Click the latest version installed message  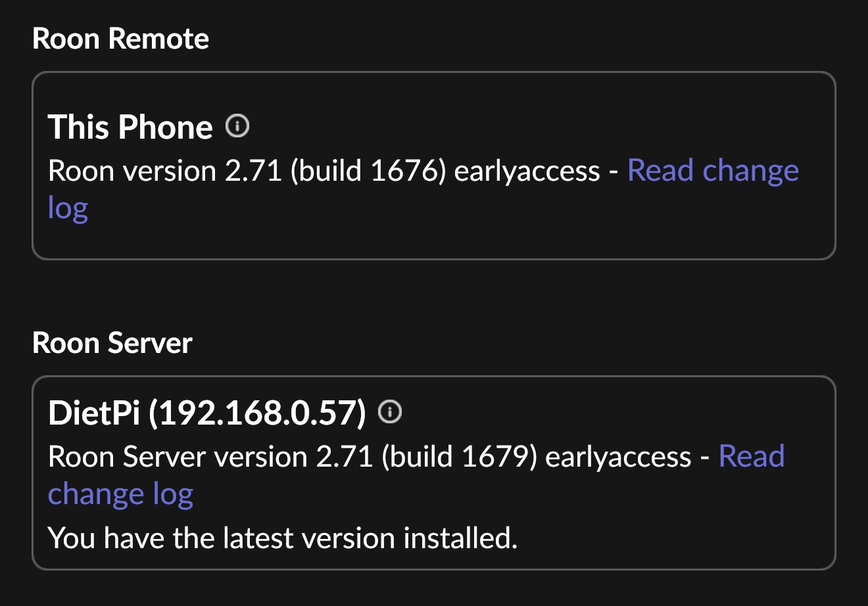283,538
